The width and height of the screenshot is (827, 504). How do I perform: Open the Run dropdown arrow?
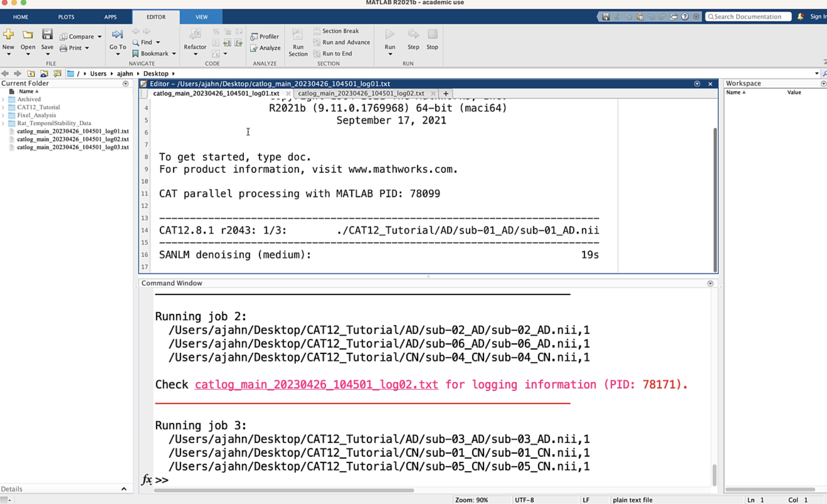tap(390, 54)
